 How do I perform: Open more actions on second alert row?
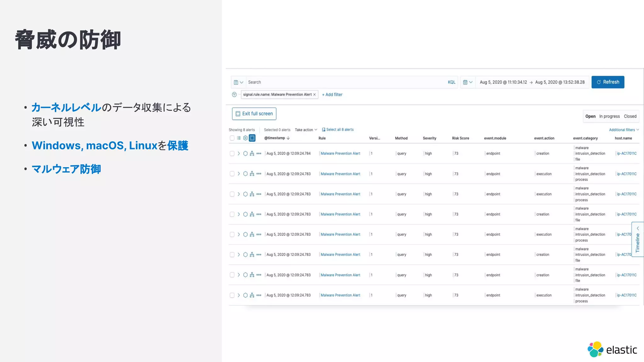pyautogui.click(x=259, y=174)
